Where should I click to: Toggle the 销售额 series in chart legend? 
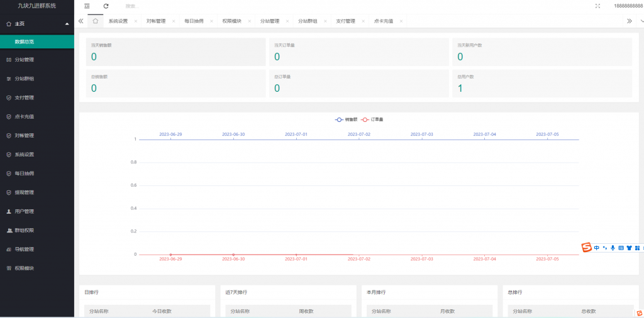pyautogui.click(x=347, y=119)
